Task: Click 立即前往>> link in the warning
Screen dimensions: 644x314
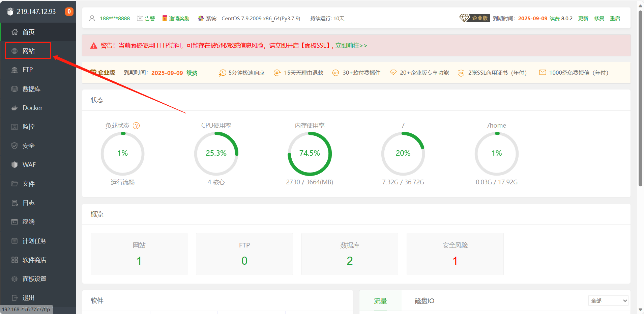Action: click(351, 46)
